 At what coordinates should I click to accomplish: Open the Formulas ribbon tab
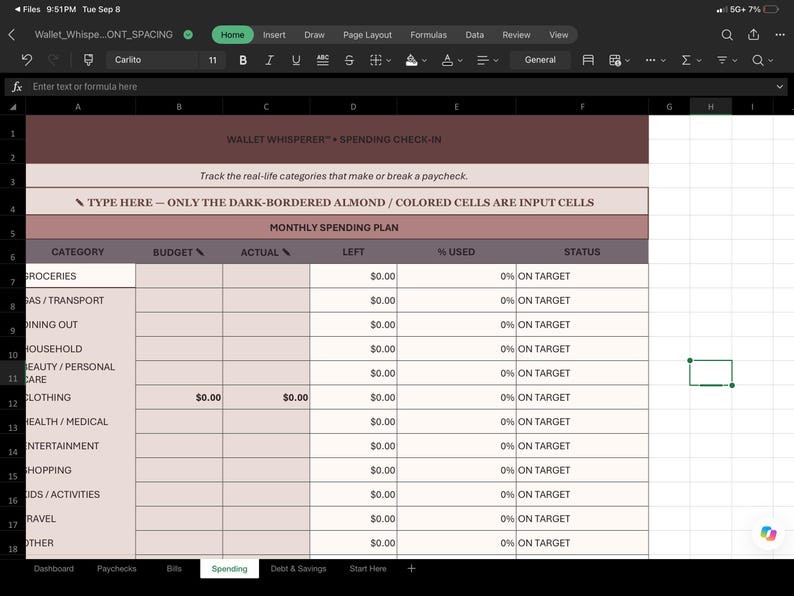point(428,35)
